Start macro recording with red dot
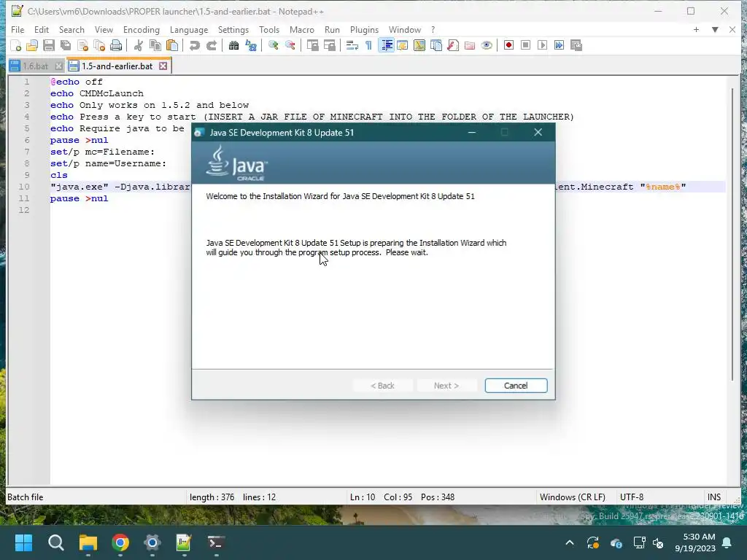Viewport: 747px width, 560px height. click(508, 45)
